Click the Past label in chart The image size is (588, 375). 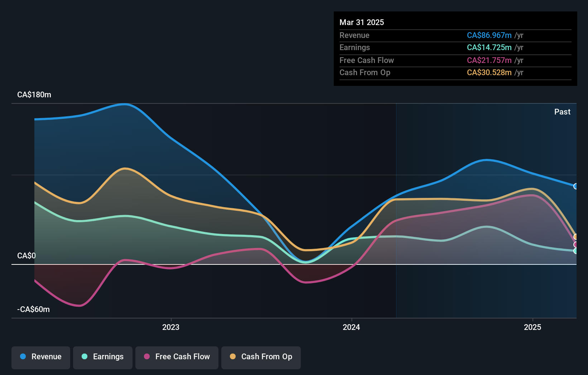pos(562,112)
